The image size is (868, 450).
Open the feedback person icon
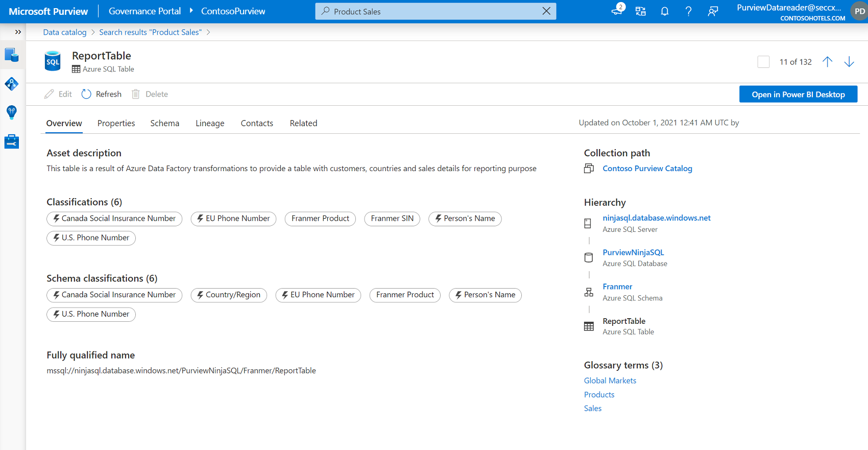tap(713, 11)
